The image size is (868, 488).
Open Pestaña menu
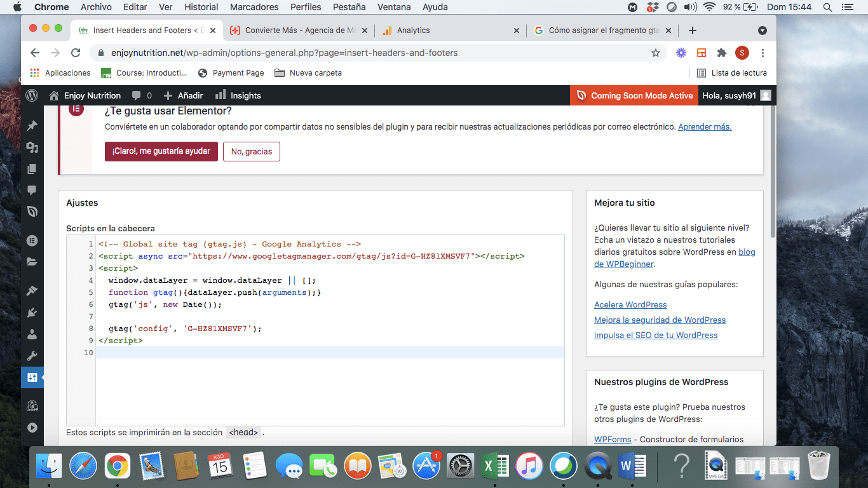click(x=349, y=7)
